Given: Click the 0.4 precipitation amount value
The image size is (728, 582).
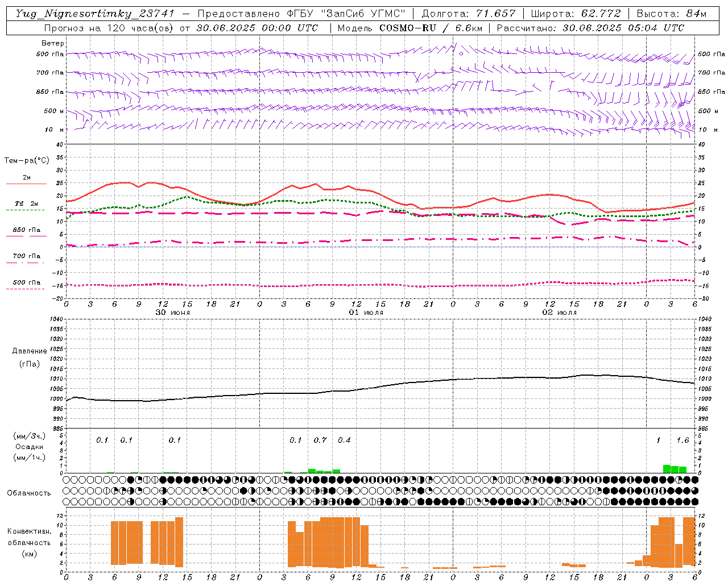Looking at the screenshot, I should coord(344,440).
